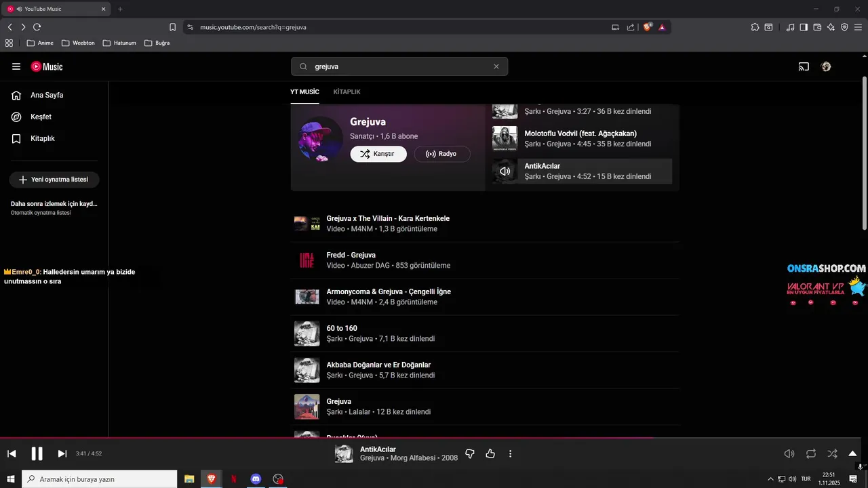Click the player bar album art
The height and width of the screenshot is (488, 868).
(x=344, y=453)
